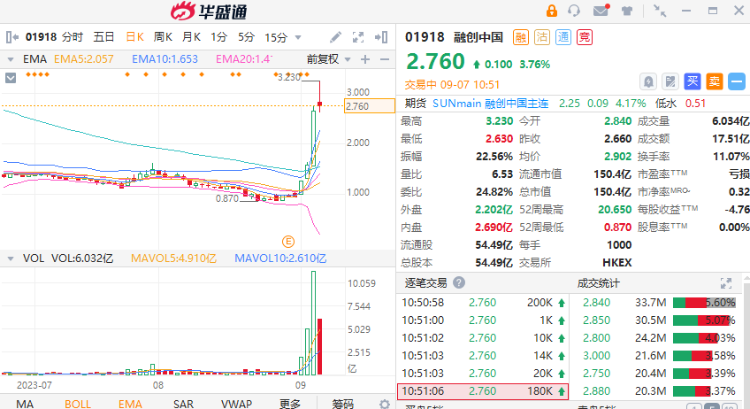This screenshot has height=409, width=750.
Task: Select the BOLL indicator
Action: [77, 404]
